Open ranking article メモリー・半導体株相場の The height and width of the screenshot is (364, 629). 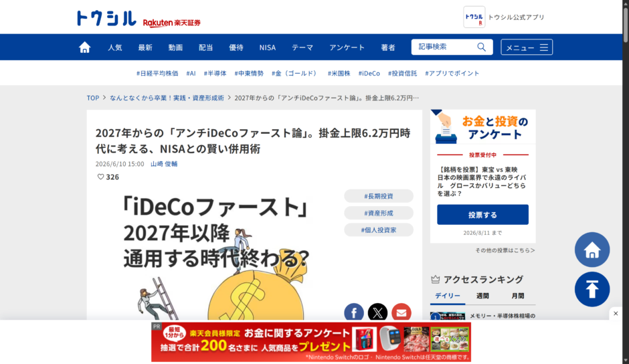(x=503, y=316)
